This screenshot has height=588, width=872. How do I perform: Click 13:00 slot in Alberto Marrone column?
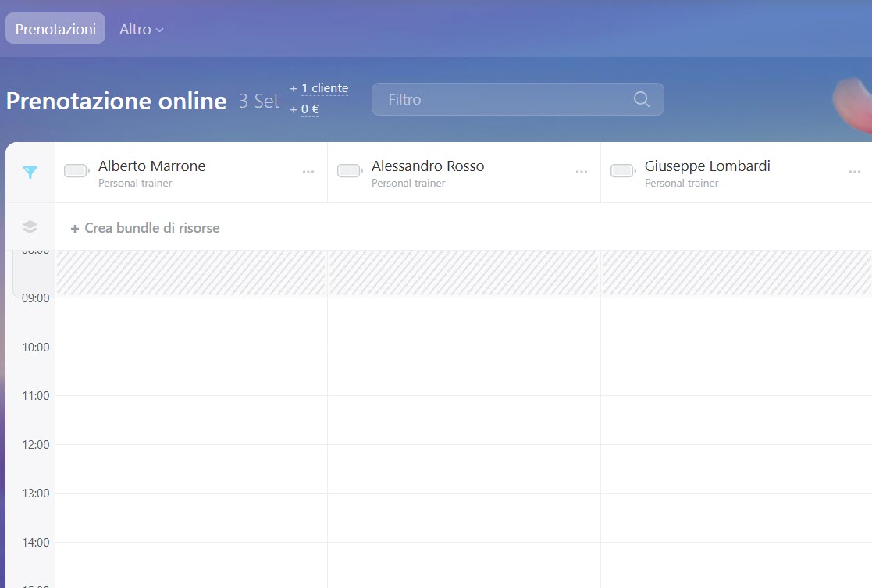click(190, 517)
